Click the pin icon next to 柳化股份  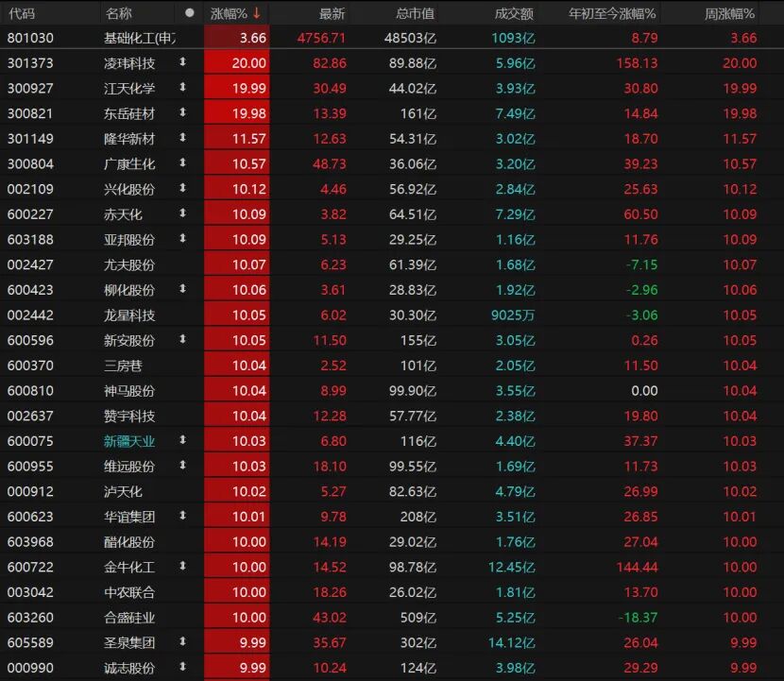(x=182, y=288)
